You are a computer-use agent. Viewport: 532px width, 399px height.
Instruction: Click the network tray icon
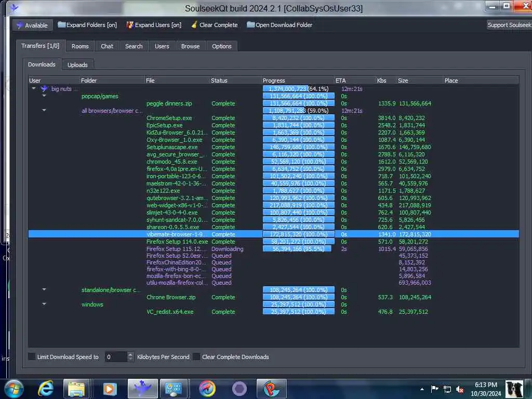(x=447, y=390)
